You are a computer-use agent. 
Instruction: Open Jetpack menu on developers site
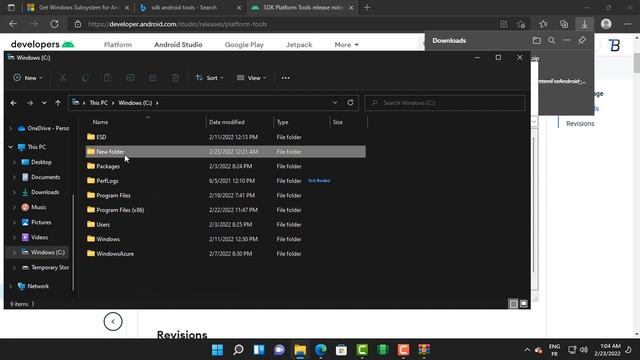(299, 44)
